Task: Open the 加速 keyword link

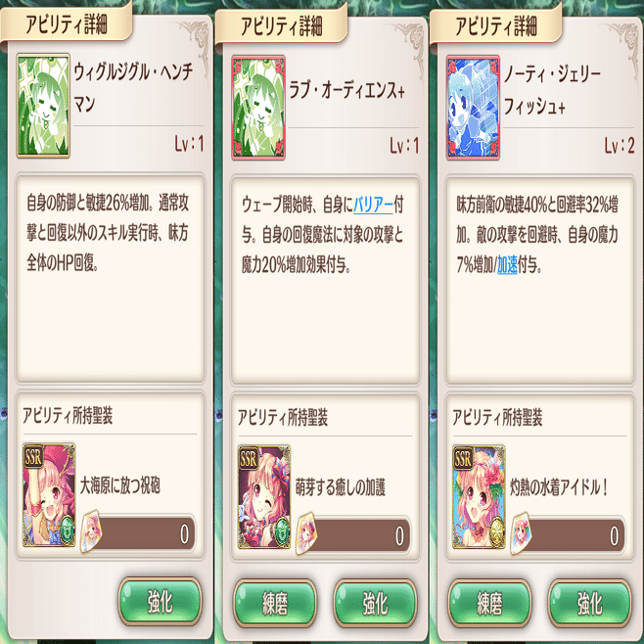Action: pos(507,265)
